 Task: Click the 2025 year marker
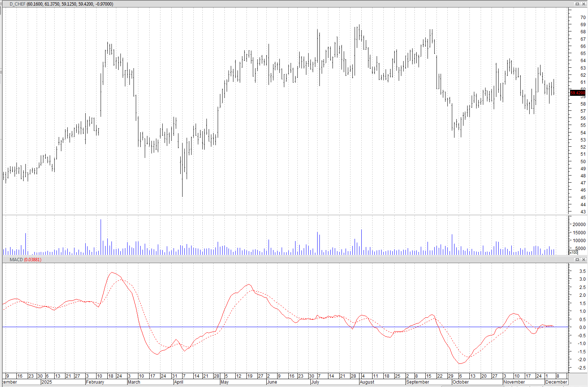tap(47, 382)
